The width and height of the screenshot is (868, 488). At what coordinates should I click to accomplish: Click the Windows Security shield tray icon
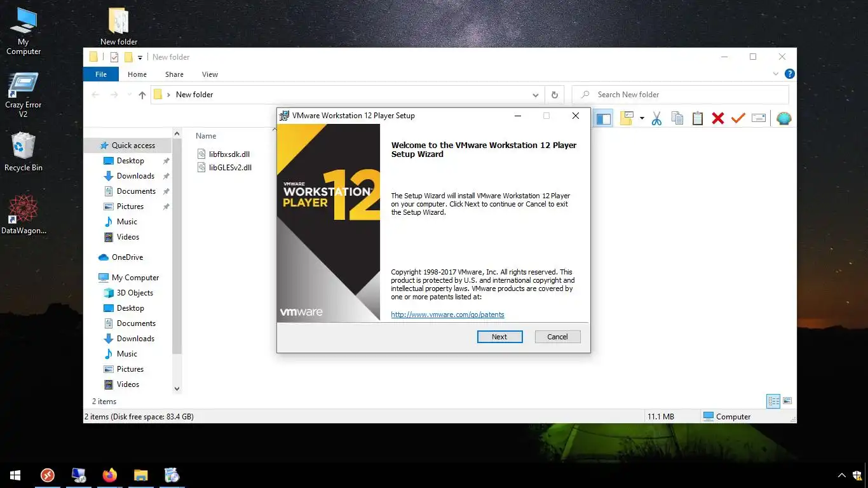point(858,475)
